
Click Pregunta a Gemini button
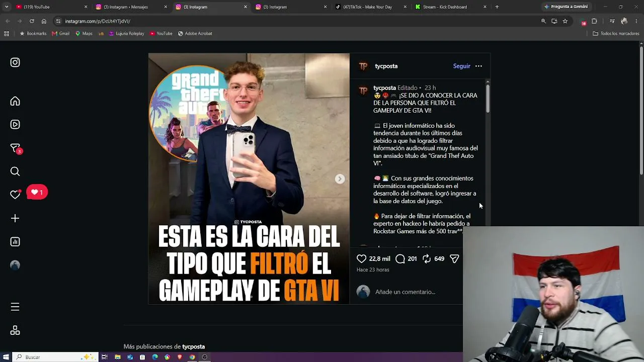(566, 7)
